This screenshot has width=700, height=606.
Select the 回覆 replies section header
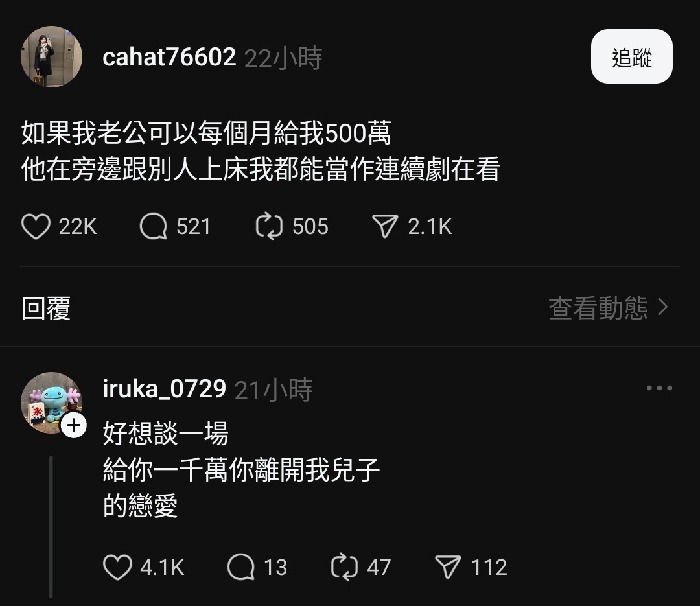[x=46, y=308]
